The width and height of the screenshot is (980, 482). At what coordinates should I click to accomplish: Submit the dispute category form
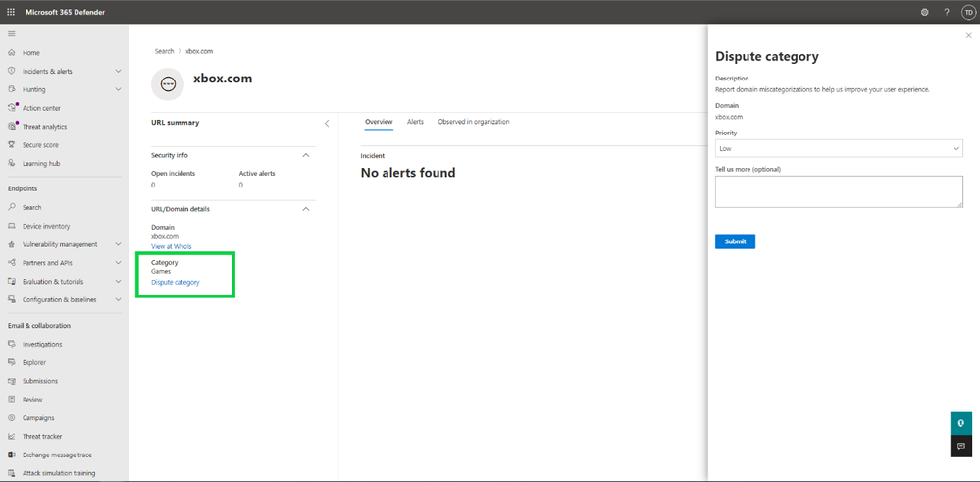tap(735, 241)
